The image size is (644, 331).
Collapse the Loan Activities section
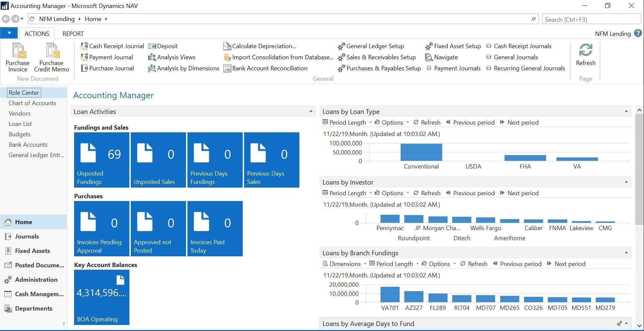311,112
